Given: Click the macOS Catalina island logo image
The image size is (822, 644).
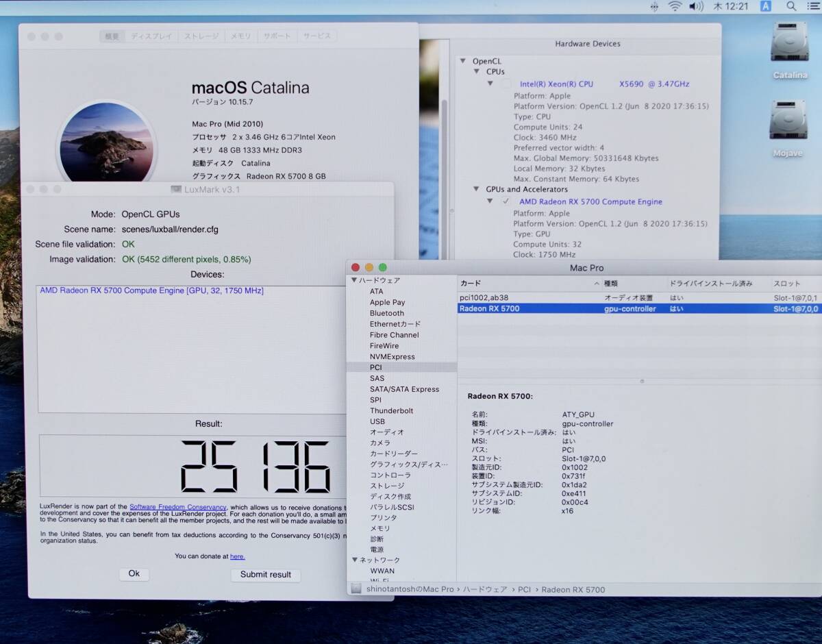Looking at the screenshot, I should (106, 144).
